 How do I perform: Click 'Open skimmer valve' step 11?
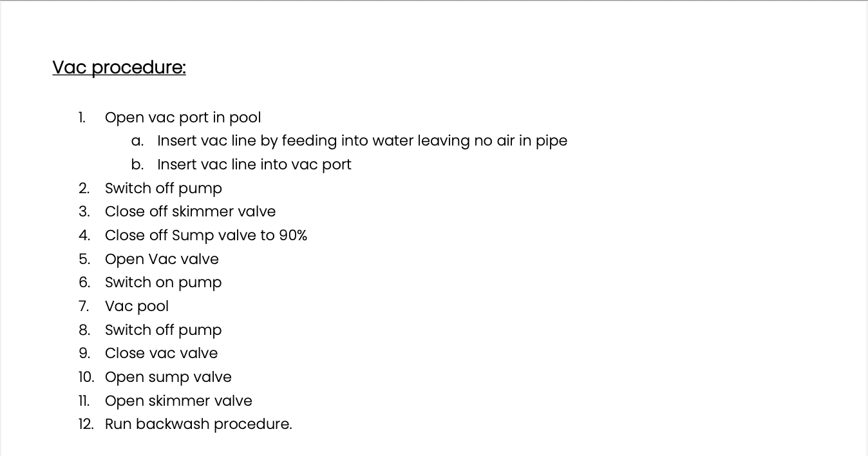[x=179, y=401]
